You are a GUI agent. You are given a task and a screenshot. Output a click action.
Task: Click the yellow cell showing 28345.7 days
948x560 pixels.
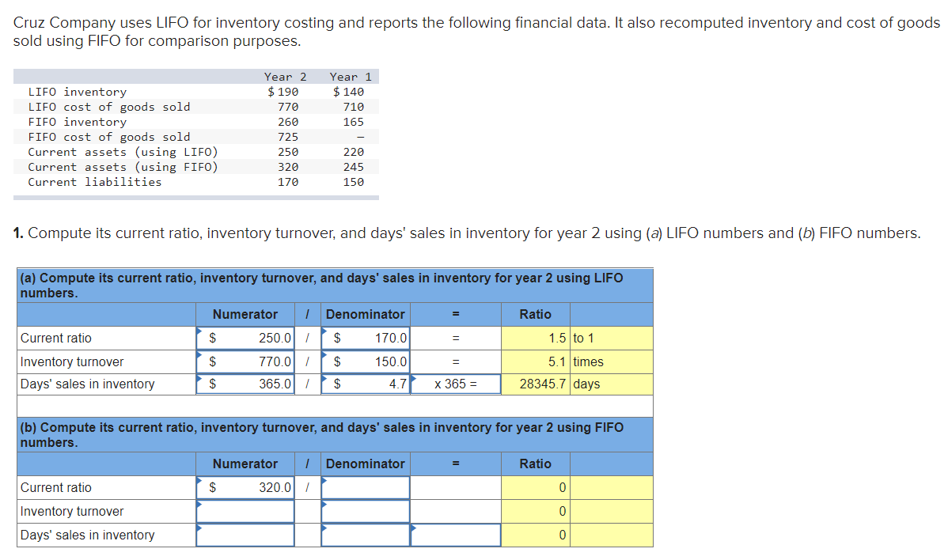click(537, 385)
